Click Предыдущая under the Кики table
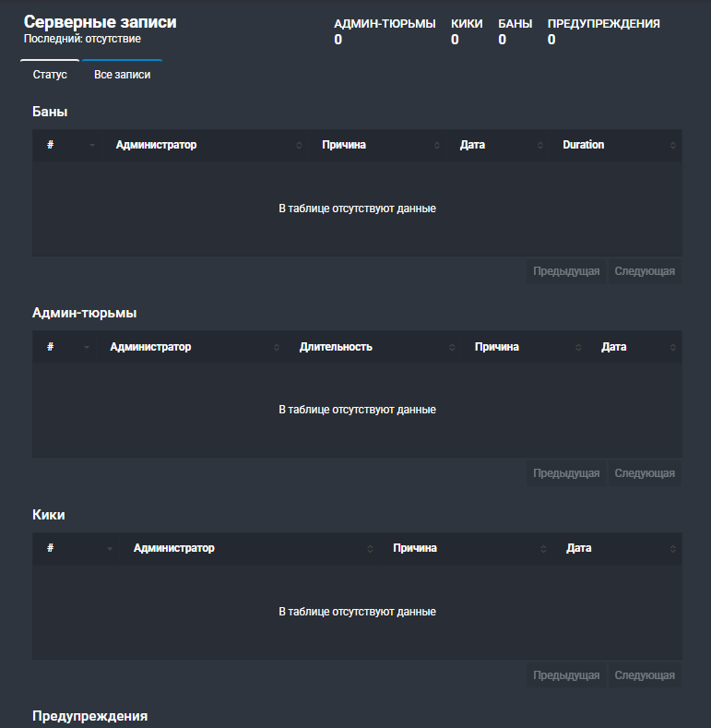The image size is (711, 728). point(566,675)
